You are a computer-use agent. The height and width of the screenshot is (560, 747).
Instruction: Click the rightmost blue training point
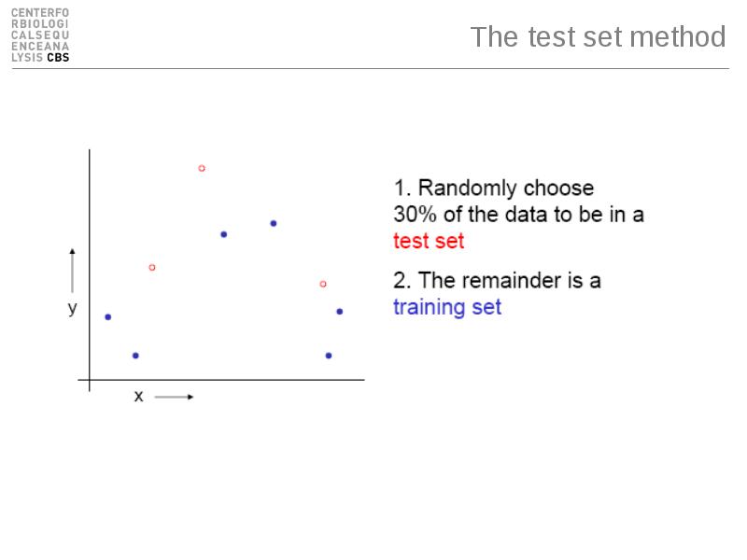(x=340, y=312)
